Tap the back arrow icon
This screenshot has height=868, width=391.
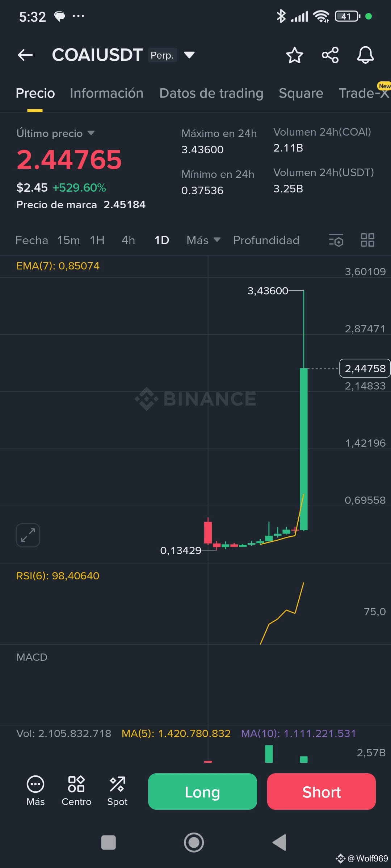(25, 55)
